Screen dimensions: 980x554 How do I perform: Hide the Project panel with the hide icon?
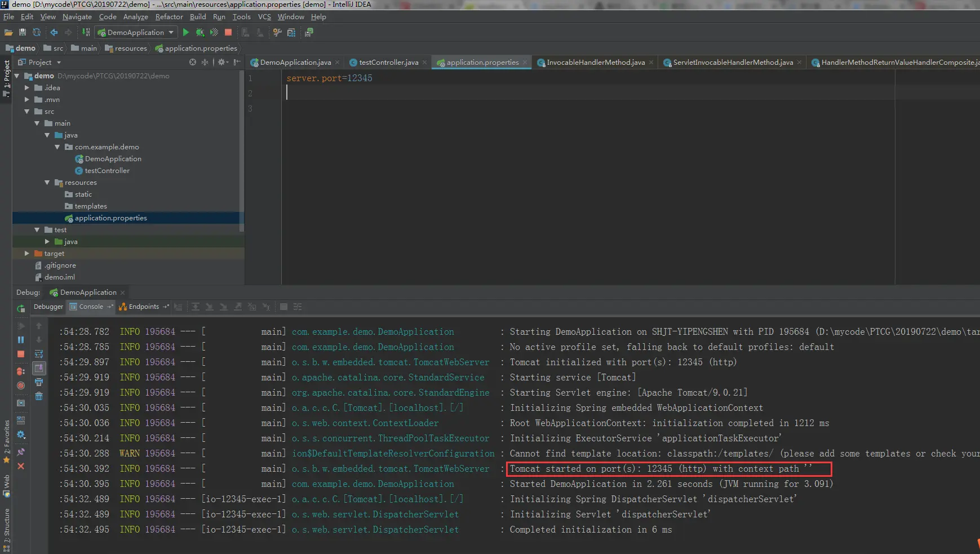point(237,62)
